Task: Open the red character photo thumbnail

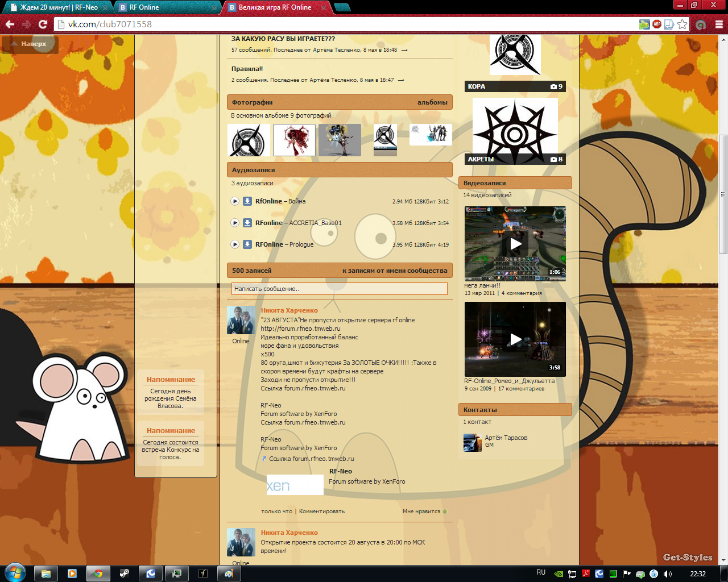Action: pyautogui.click(x=294, y=140)
